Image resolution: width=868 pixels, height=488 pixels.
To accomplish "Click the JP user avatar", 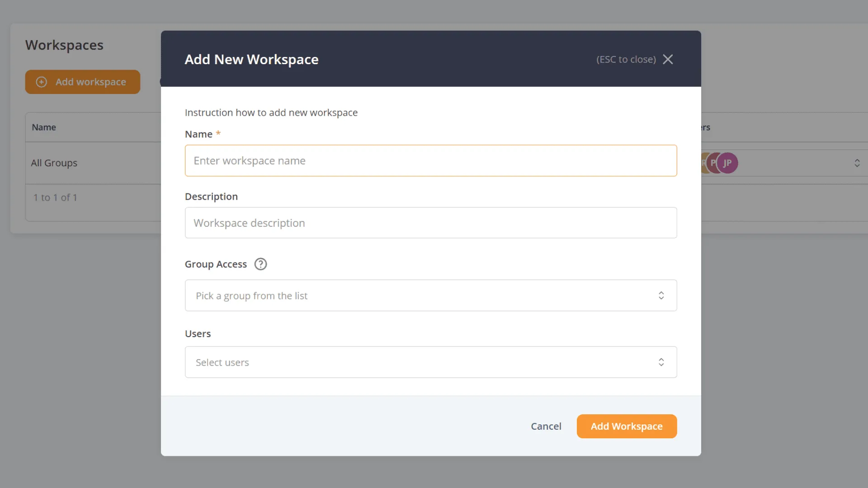I will tap(727, 163).
